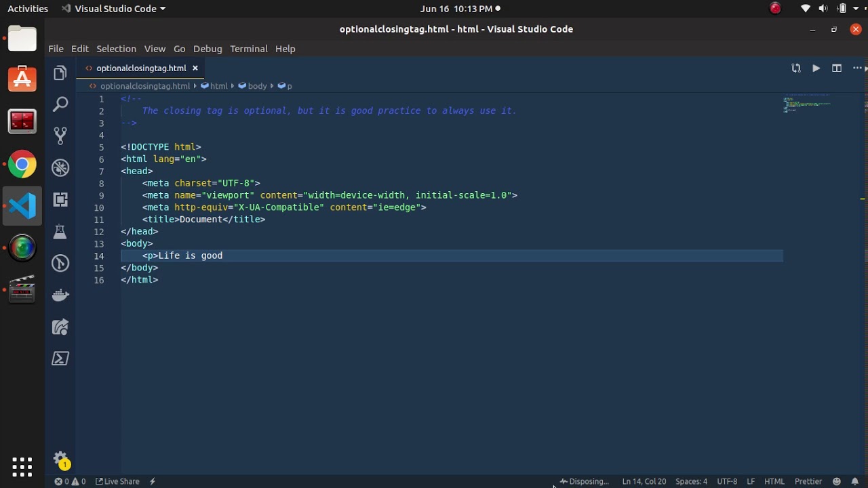This screenshot has width=868, height=488.
Task: Open the Docker panel icon
Action: [60, 295]
